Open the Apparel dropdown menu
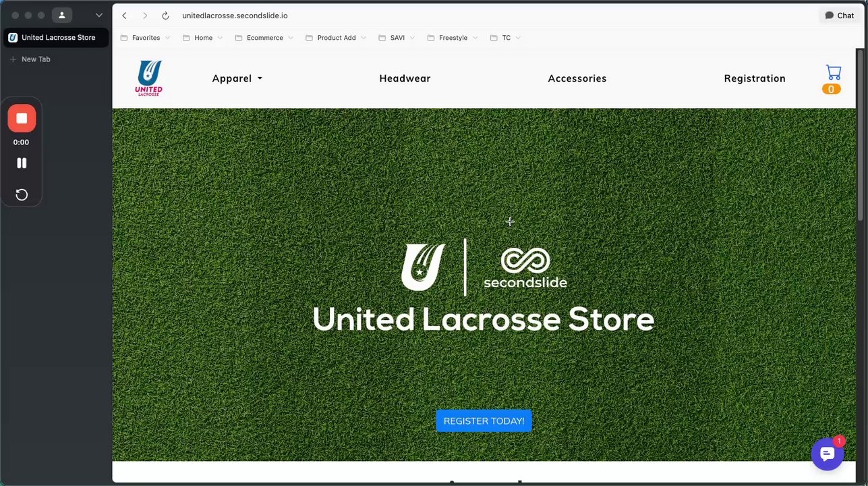 (x=237, y=78)
